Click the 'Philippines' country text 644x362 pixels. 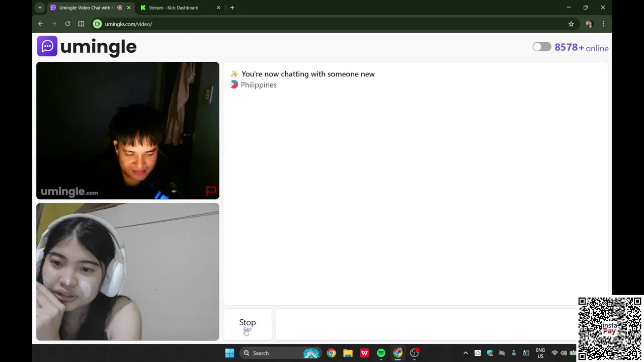point(259,85)
